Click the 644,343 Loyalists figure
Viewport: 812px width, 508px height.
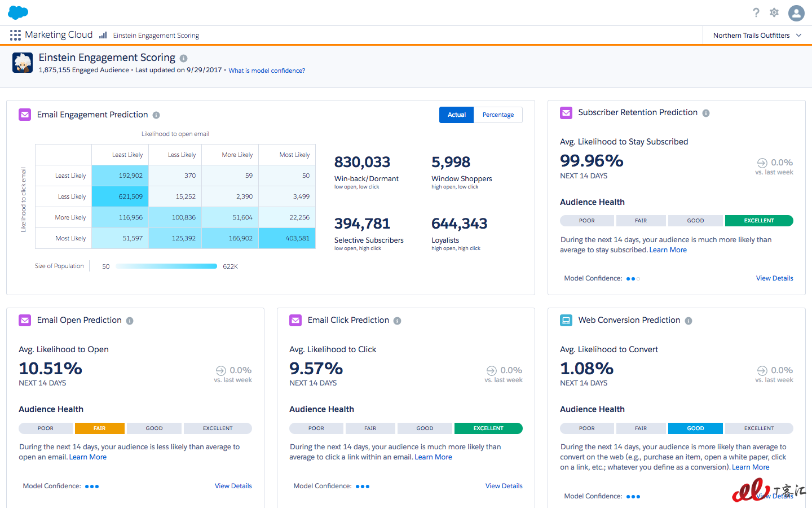tap(459, 224)
